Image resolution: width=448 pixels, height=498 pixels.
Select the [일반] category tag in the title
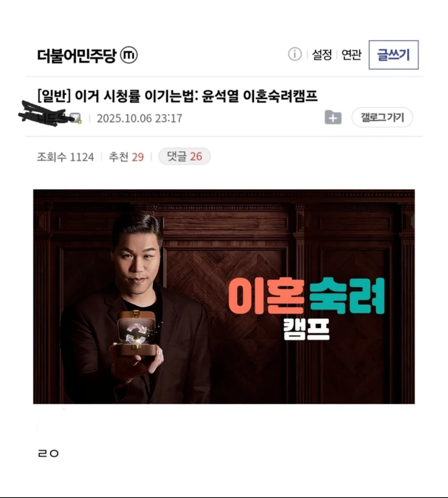54,95
